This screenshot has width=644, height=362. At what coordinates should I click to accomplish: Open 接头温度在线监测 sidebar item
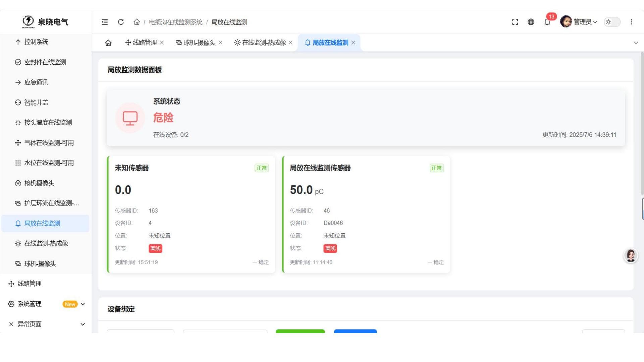(46, 123)
